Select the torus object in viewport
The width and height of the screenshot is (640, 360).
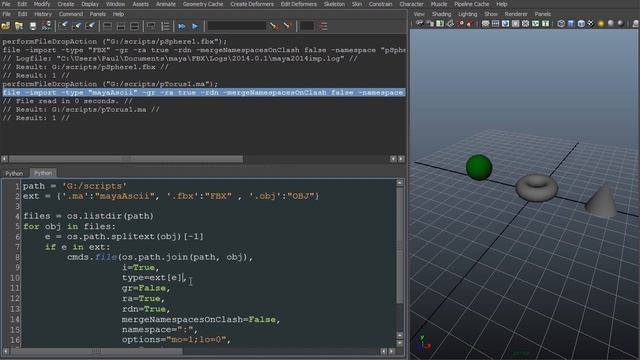tap(537, 187)
